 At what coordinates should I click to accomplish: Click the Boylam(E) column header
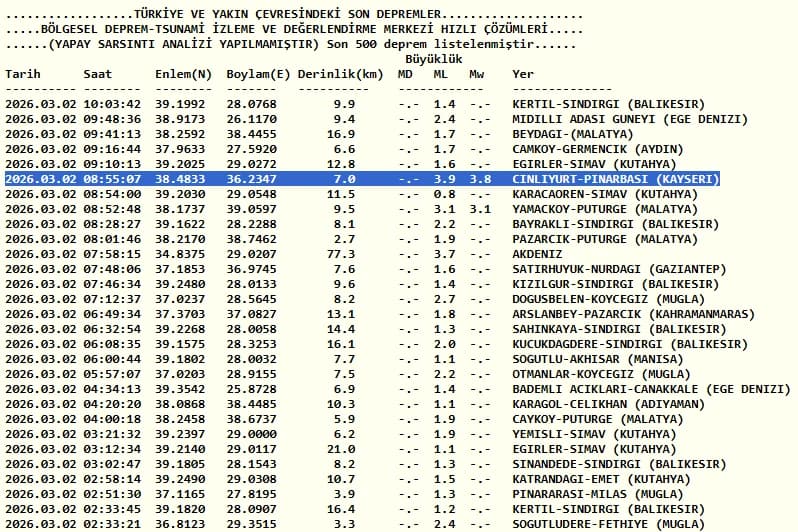point(258,75)
